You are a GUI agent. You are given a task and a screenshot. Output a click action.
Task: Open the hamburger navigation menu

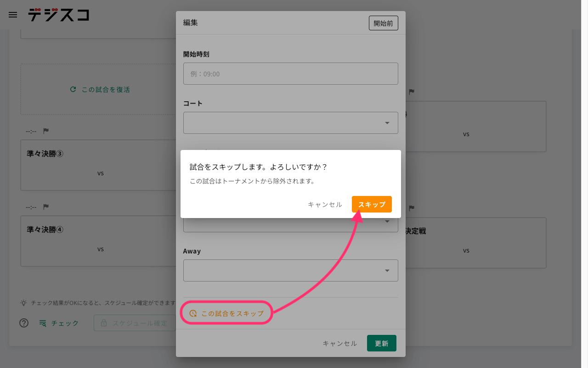coord(13,15)
